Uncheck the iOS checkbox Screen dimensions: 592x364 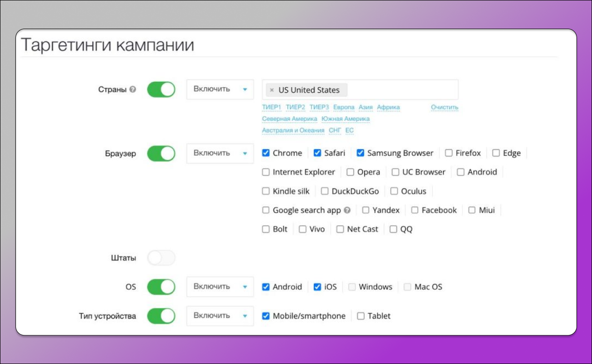(317, 287)
